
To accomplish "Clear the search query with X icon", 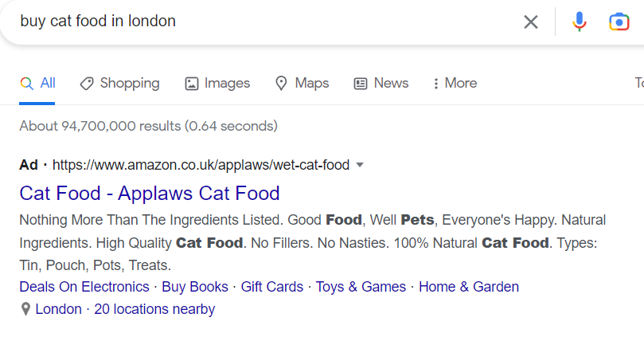I will tap(531, 22).
